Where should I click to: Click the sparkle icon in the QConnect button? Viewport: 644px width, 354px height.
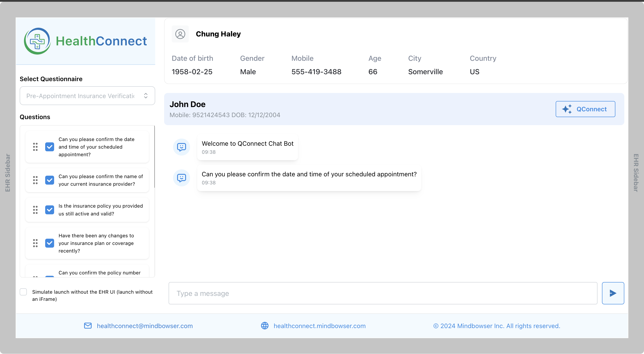567,109
